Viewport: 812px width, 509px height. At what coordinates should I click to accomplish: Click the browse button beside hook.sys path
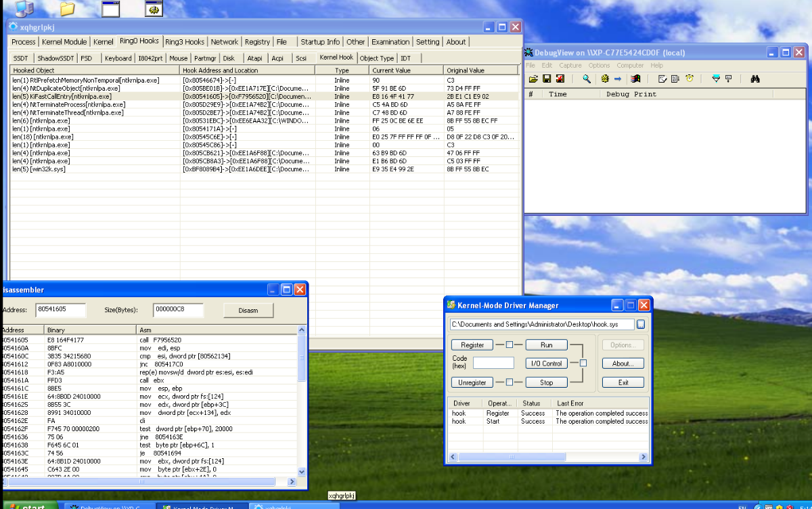pos(641,324)
